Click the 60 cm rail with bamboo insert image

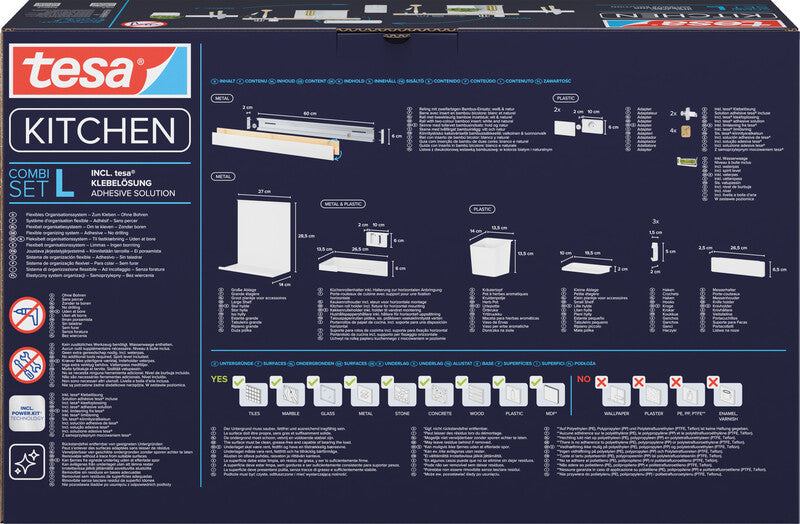coord(293,138)
